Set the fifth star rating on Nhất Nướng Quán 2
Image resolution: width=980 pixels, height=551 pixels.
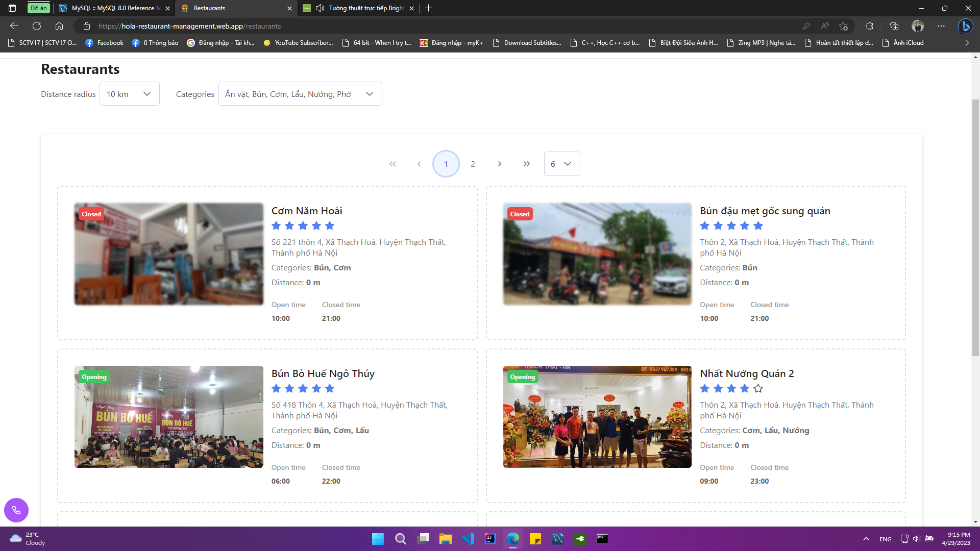758,388
